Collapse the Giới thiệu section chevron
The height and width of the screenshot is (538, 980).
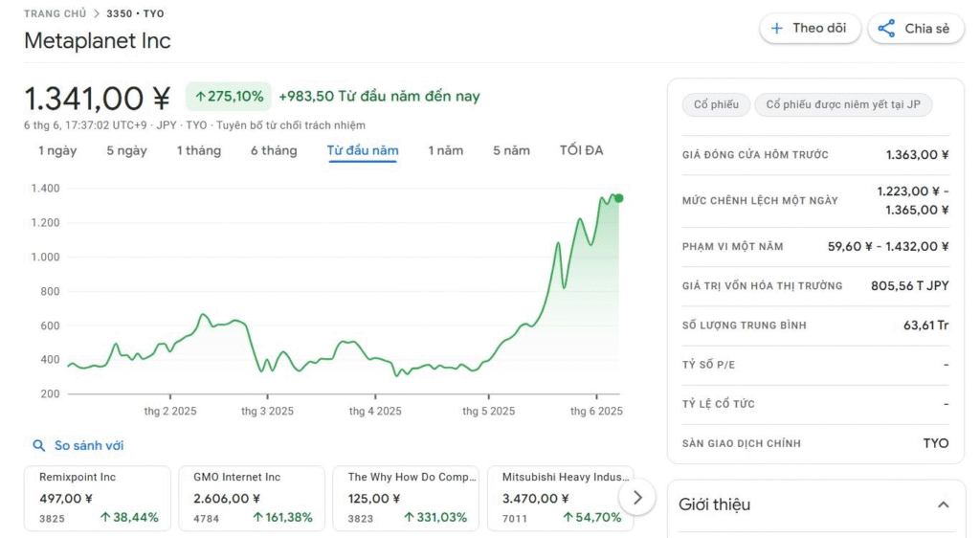pyautogui.click(x=943, y=504)
